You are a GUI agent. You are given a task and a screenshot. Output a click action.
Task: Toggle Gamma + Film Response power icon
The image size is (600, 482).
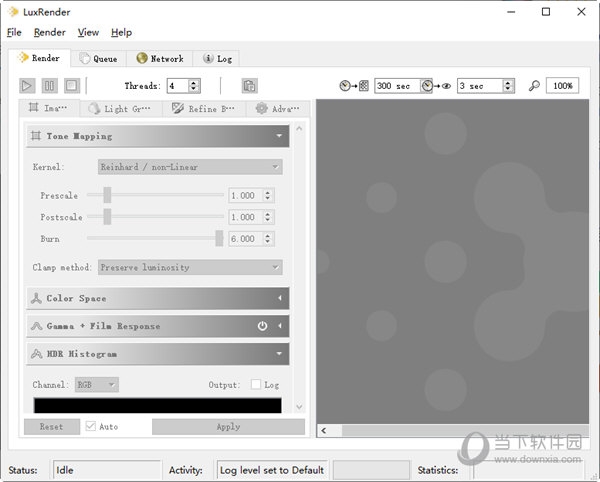[262, 326]
